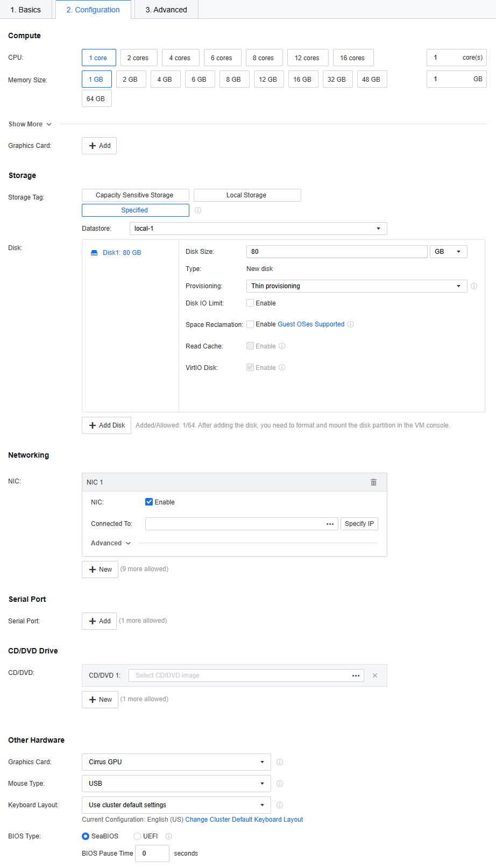Select 4 cores CPU option
This screenshot has width=496, height=868.
pyautogui.click(x=180, y=58)
